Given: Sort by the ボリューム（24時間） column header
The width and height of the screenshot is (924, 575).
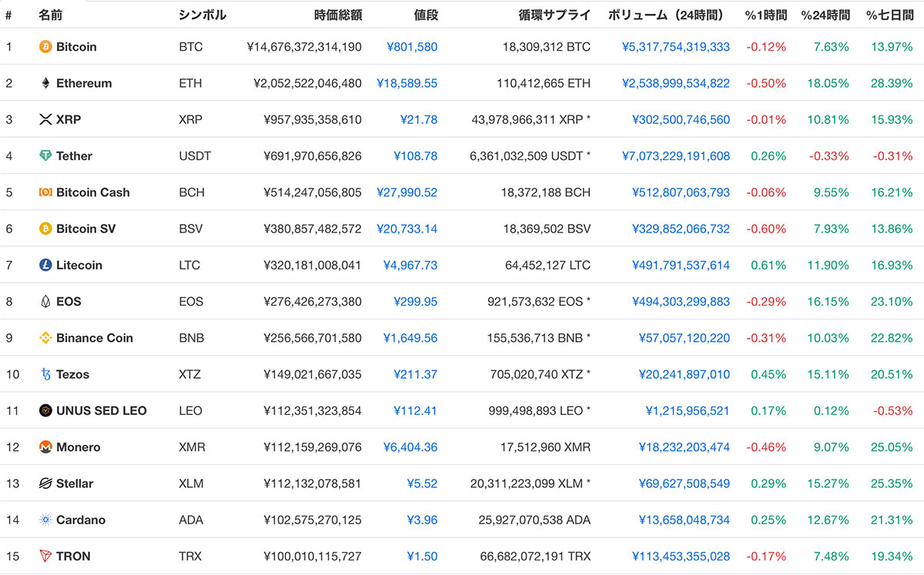Looking at the screenshot, I should (668, 15).
